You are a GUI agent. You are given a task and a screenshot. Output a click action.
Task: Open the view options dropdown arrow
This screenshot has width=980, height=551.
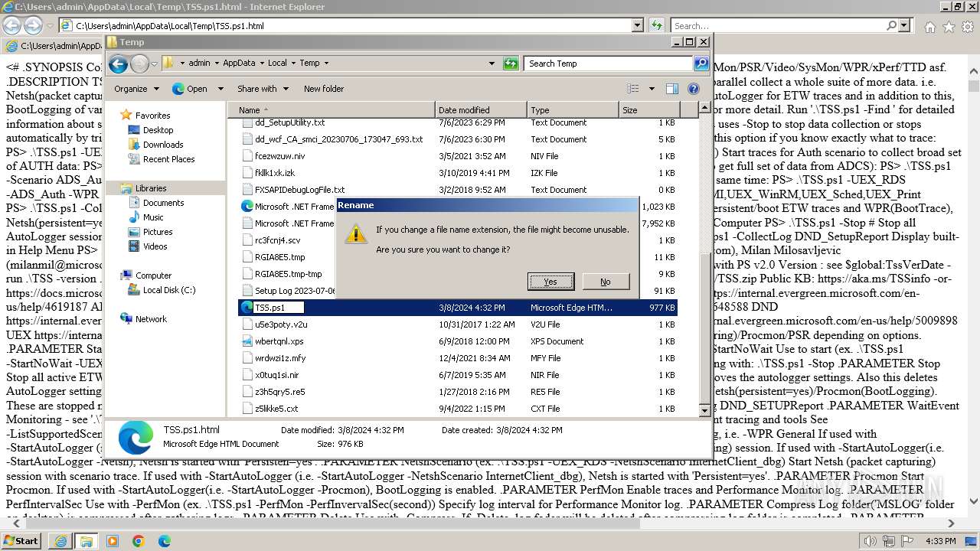coord(652,89)
